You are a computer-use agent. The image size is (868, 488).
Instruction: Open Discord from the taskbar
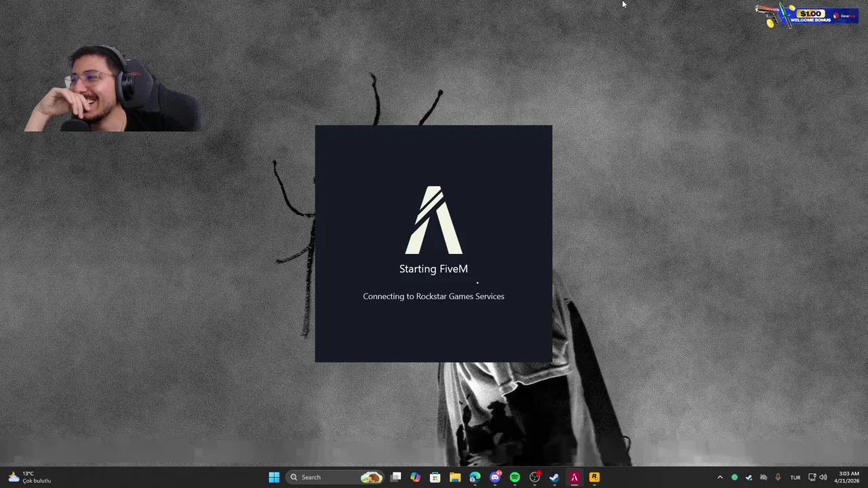point(495,477)
